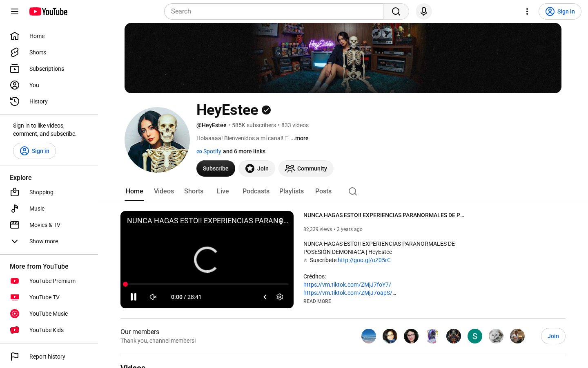Viewport: 588px width, 368px height.
Task: Switch to the Videos tab
Action: point(164,191)
